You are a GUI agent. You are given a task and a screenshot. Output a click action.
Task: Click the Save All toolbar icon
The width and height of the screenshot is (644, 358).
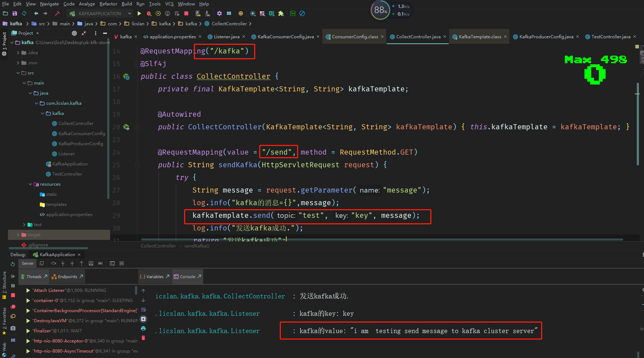tap(15, 13)
